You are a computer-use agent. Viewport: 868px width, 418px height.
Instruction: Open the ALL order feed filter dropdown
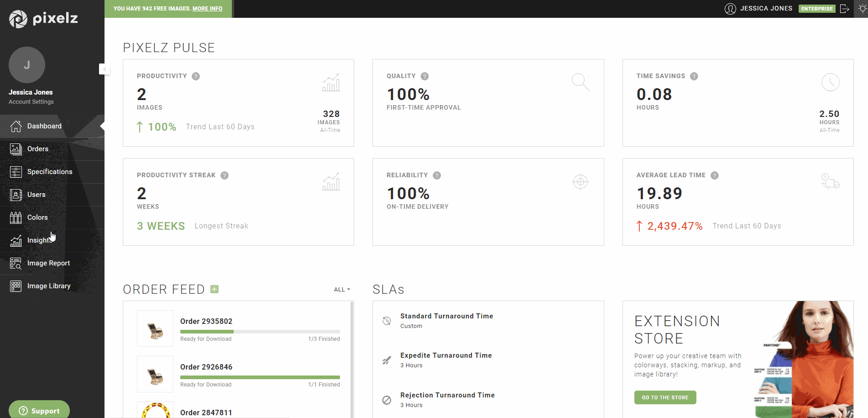pos(342,290)
